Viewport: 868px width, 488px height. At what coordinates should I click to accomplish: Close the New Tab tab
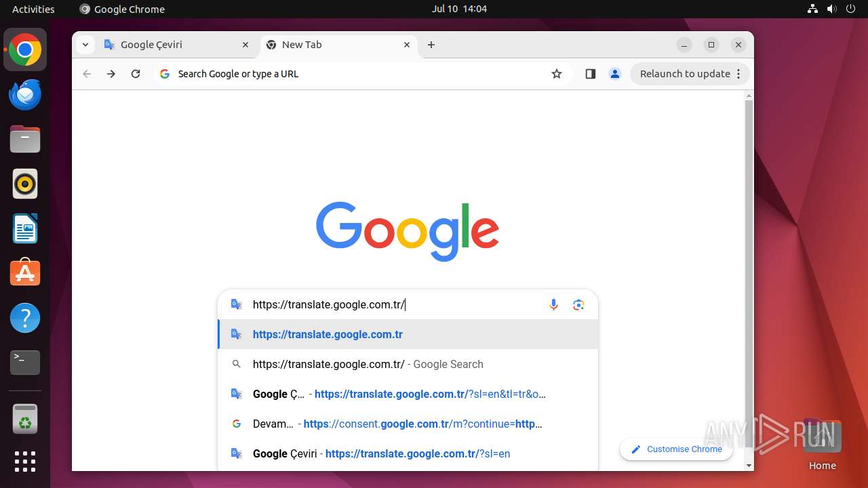tap(407, 45)
